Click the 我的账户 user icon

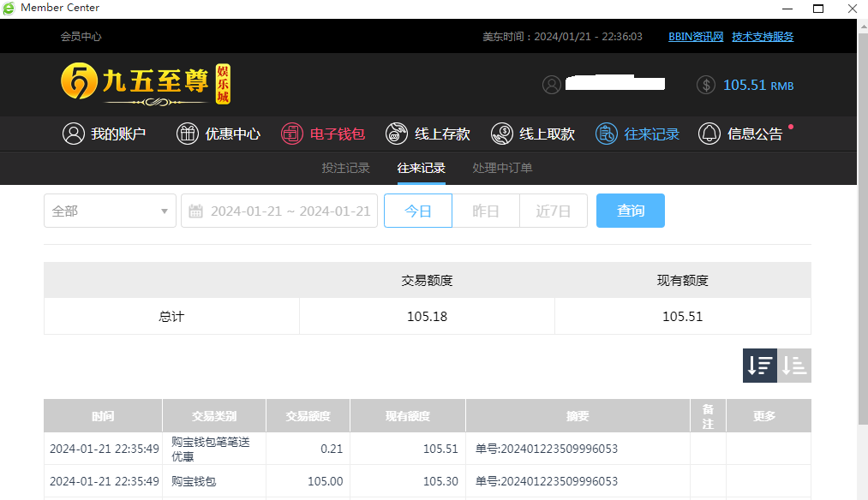pyautogui.click(x=74, y=134)
